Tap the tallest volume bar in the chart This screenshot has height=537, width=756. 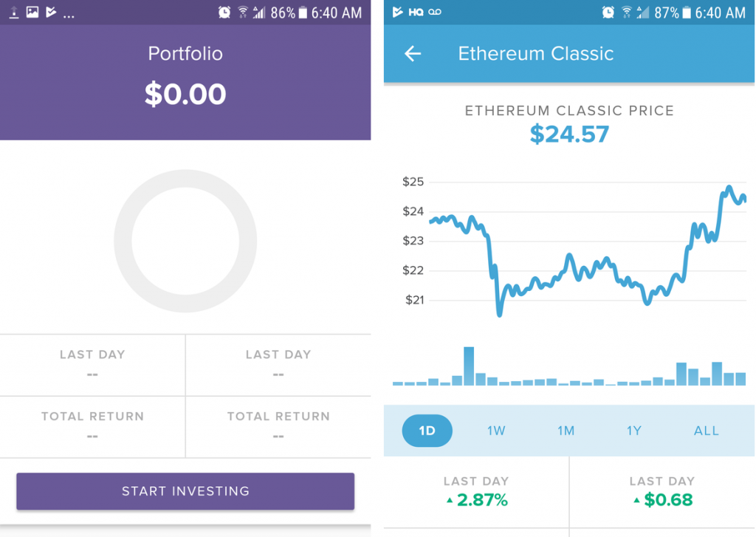(469, 366)
